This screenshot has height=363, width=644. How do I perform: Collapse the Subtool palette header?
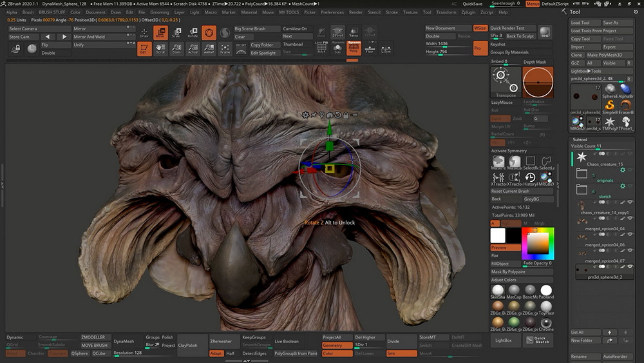pos(580,139)
